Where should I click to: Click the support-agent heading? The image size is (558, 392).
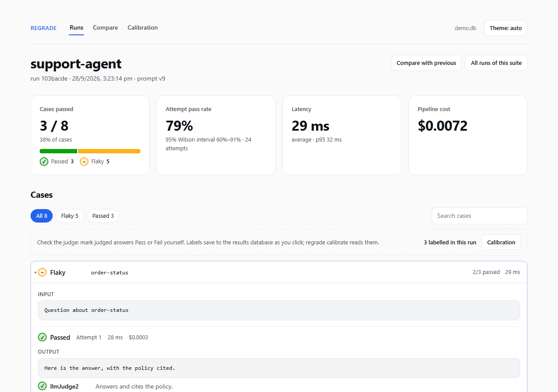coord(76,64)
